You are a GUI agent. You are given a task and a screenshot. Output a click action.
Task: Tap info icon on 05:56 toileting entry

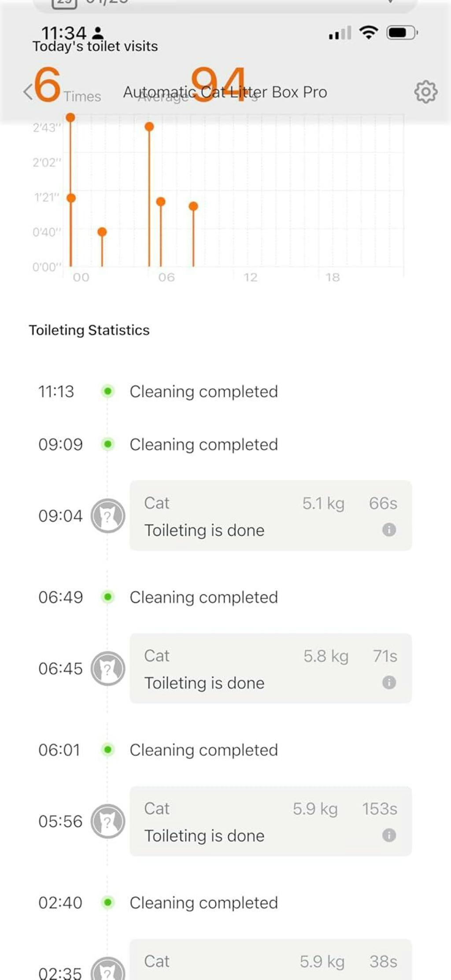pyautogui.click(x=389, y=835)
